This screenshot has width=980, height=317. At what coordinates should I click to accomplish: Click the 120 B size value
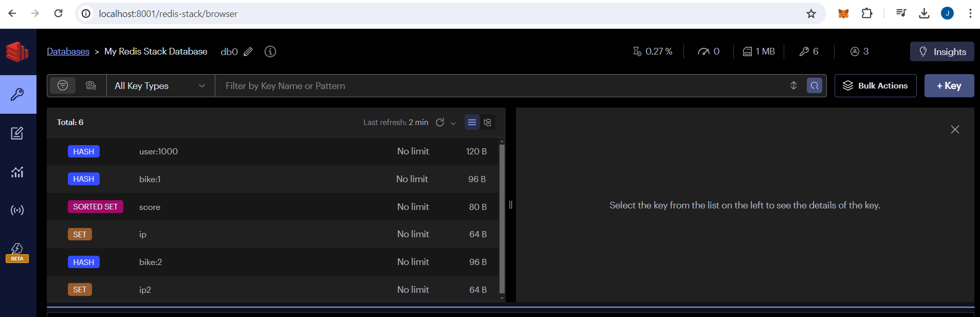(x=476, y=151)
